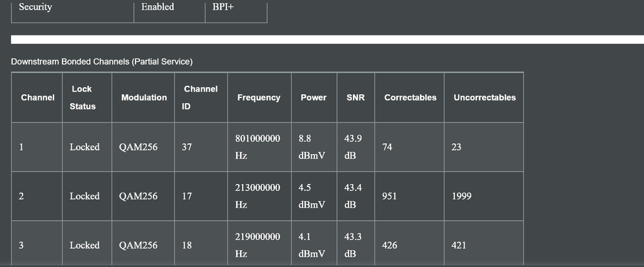Click the 801000000 Hz frequency cell
The image size is (644, 267).
coord(259,147)
